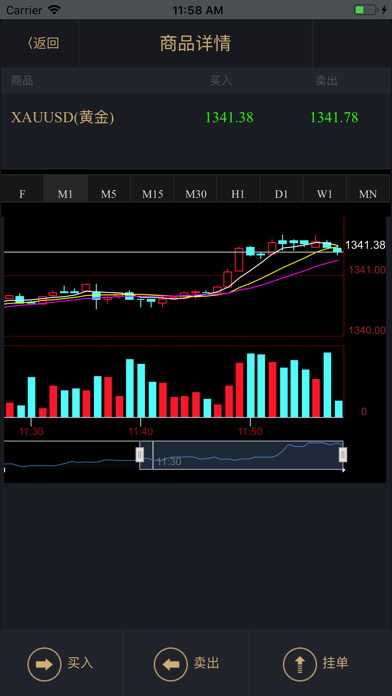Go back with the 返回 button
This screenshot has width=392, height=696.
(43, 44)
